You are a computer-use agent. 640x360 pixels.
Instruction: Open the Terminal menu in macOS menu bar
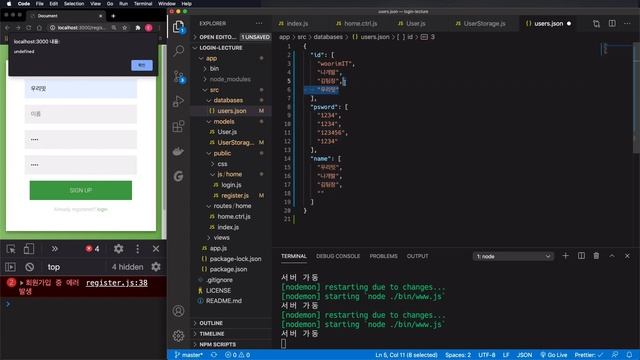143,4
